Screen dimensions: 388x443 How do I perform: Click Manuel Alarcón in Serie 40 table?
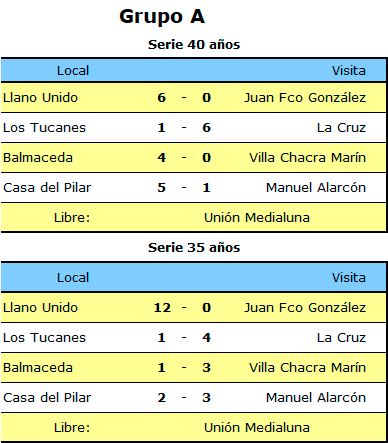(x=316, y=188)
